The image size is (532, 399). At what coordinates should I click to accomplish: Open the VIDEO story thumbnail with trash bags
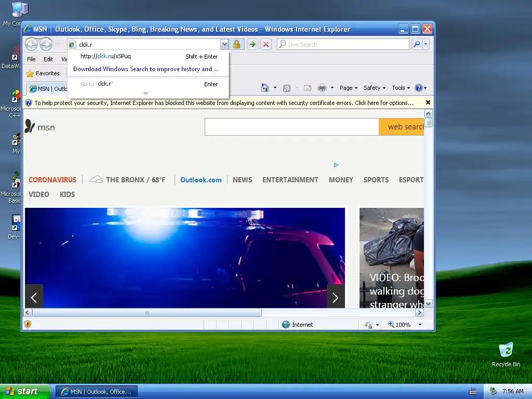(392, 258)
